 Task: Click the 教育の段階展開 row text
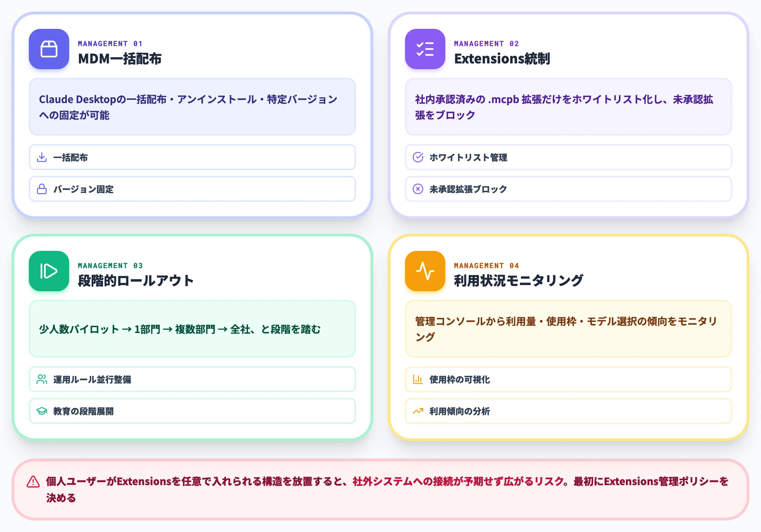click(83, 411)
